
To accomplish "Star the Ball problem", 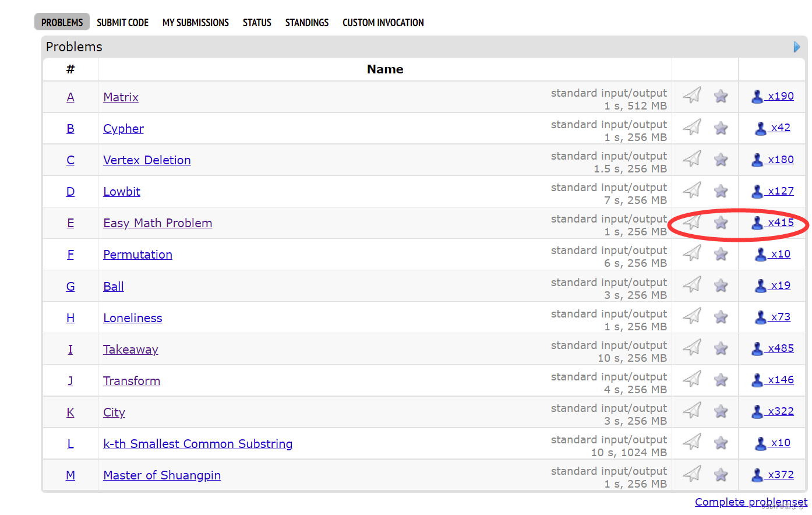I will 721,285.
